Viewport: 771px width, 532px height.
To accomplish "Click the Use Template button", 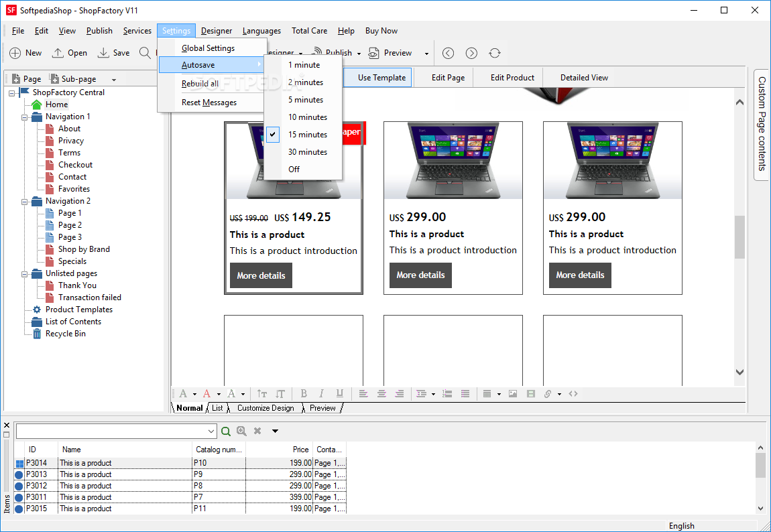I will point(377,78).
